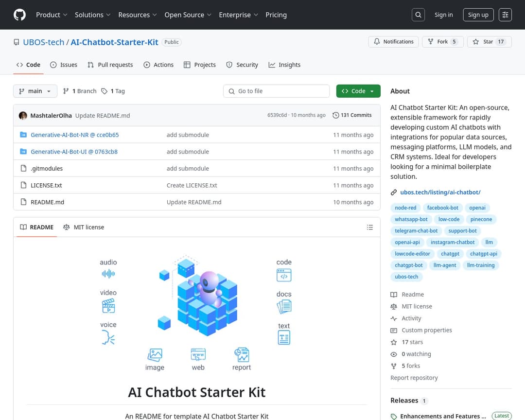Click Report repository link
The width and height of the screenshot is (525, 420).
coord(414,378)
